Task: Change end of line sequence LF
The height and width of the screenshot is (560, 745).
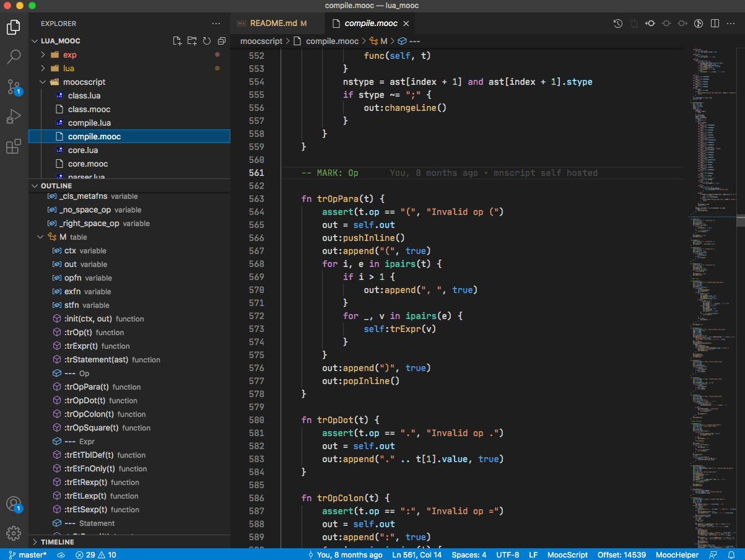Action: tap(533, 554)
